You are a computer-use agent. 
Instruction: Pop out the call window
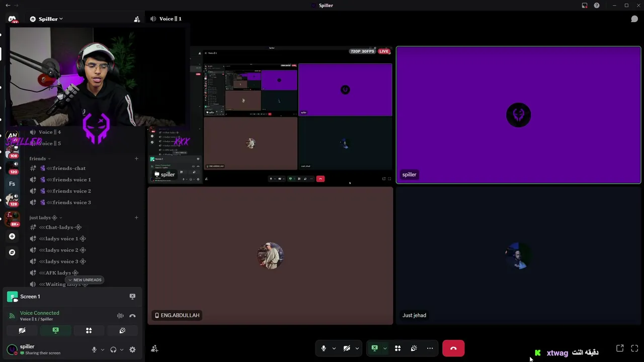pyautogui.click(x=620, y=348)
